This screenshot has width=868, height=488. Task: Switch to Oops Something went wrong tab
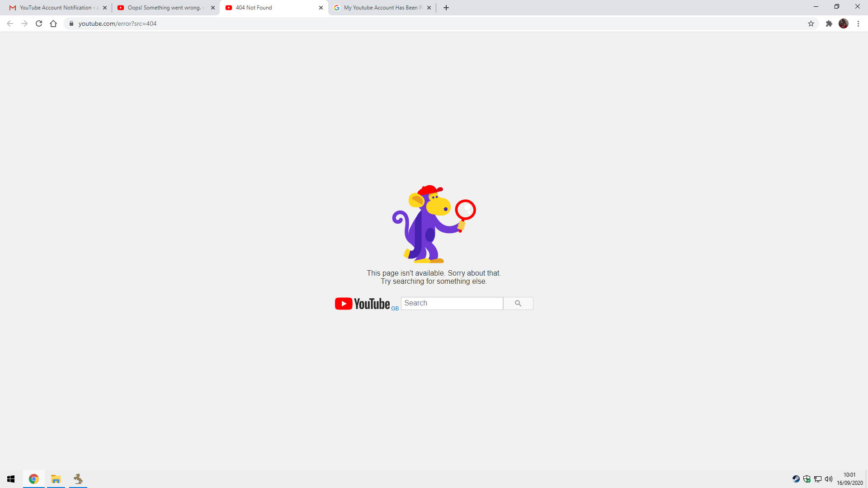tap(163, 8)
